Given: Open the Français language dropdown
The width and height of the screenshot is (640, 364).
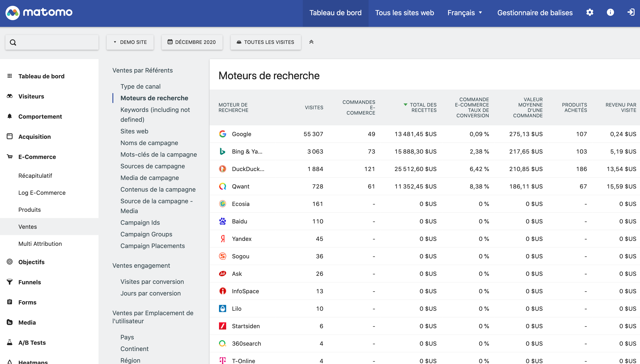Looking at the screenshot, I should point(465,13).
